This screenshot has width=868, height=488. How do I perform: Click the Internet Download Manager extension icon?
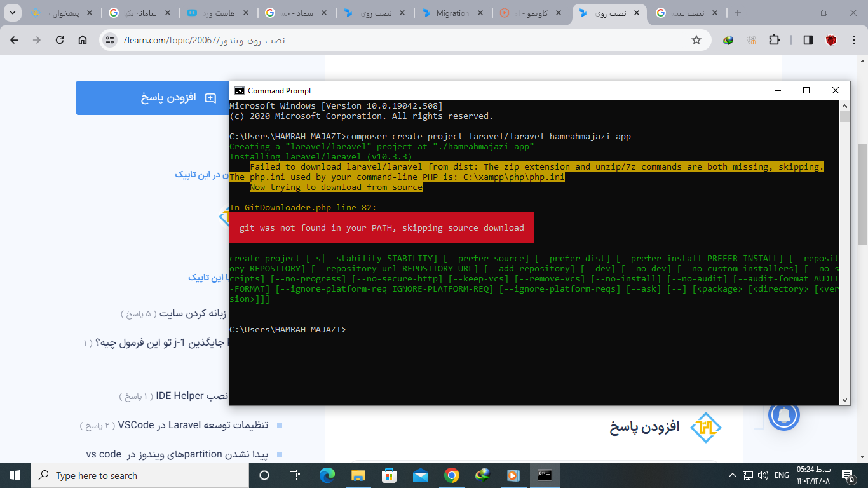tap(728, 40)
